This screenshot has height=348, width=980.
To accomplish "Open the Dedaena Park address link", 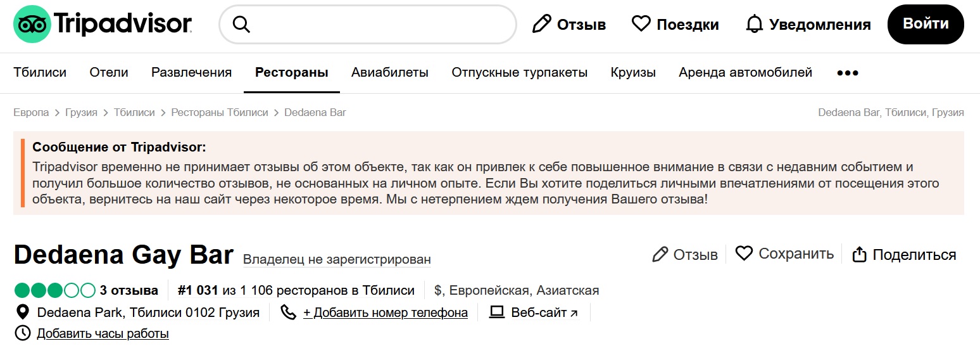I will click(x=148, y=313).
